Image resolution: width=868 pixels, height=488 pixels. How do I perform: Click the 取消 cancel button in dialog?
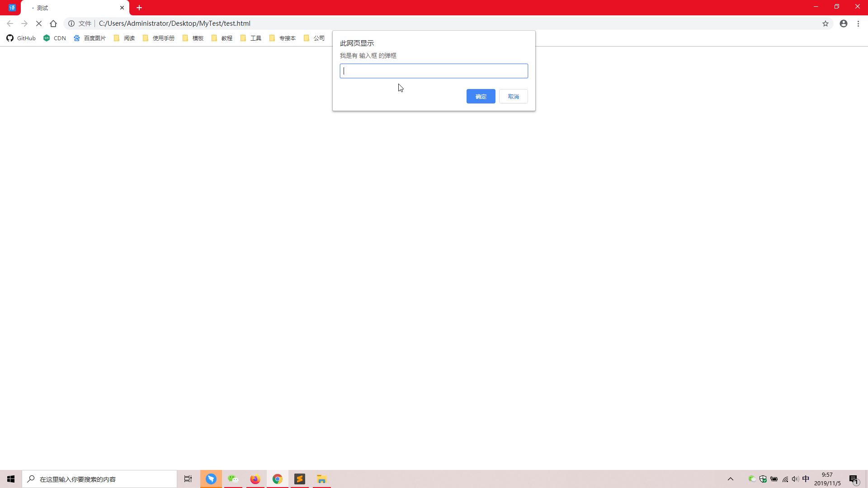(x=513, y=96)
